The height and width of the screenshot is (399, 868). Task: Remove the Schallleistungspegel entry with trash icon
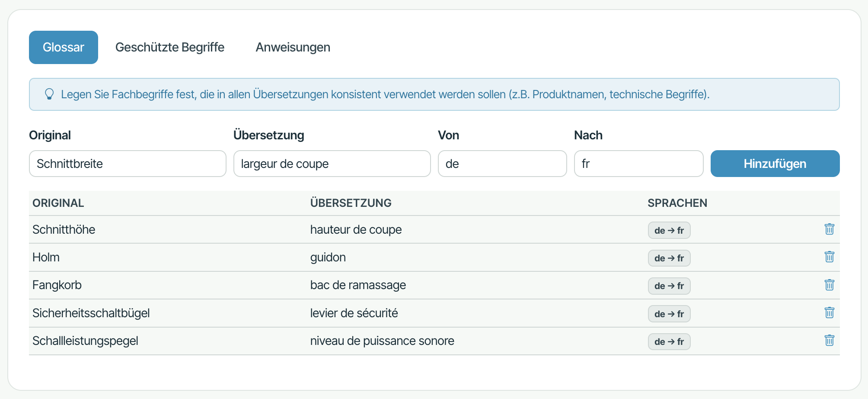pyautogui.click(x=829, y=341)
